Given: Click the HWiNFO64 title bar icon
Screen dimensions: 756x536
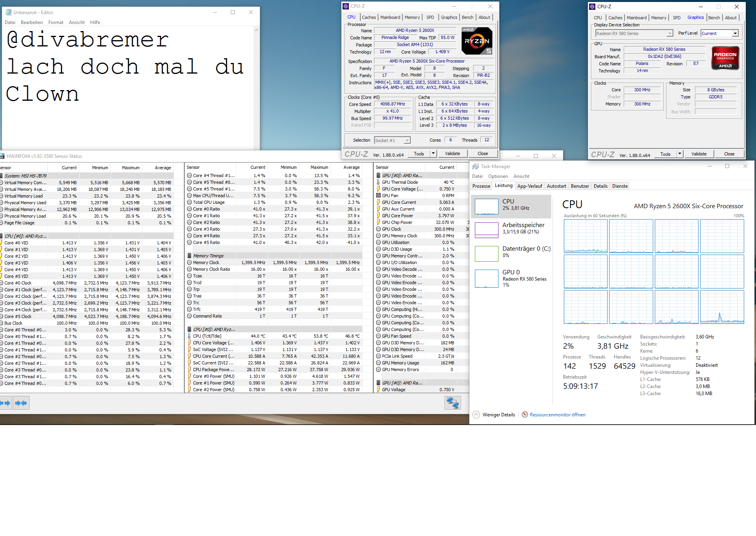Looking at the screenshot, I should coord(2,156).
